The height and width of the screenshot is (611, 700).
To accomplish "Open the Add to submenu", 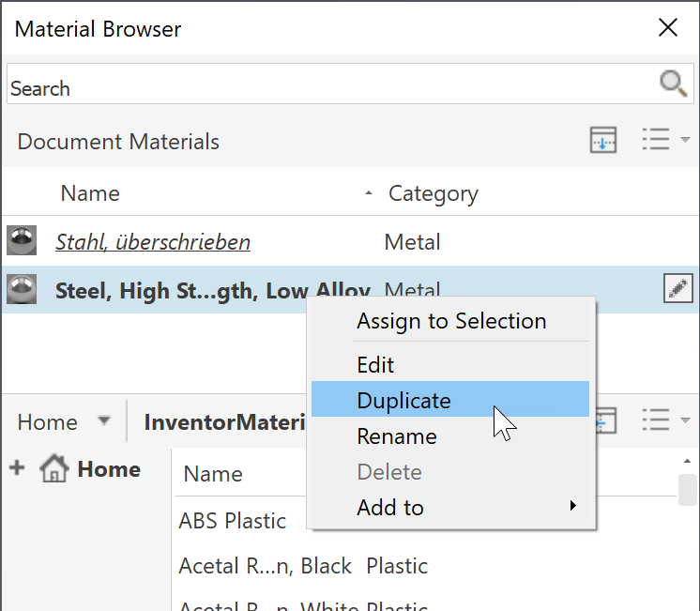I will click(450, 508).
